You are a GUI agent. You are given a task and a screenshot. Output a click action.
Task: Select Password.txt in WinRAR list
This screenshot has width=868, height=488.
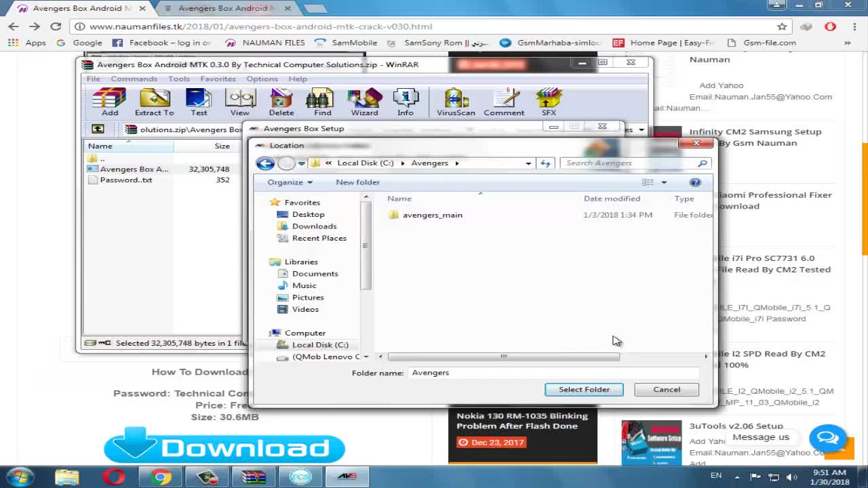pyautogui.click(x=120, y=180)
